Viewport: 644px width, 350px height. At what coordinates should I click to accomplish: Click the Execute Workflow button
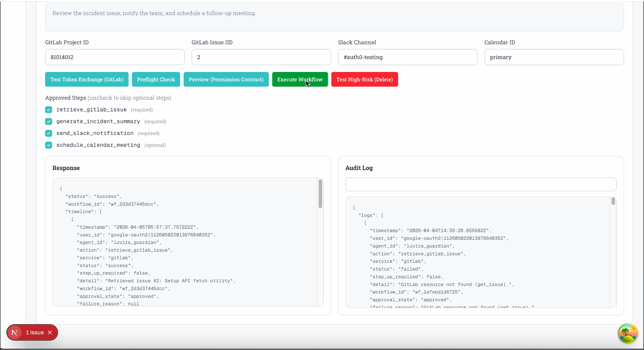coord(300,79)
